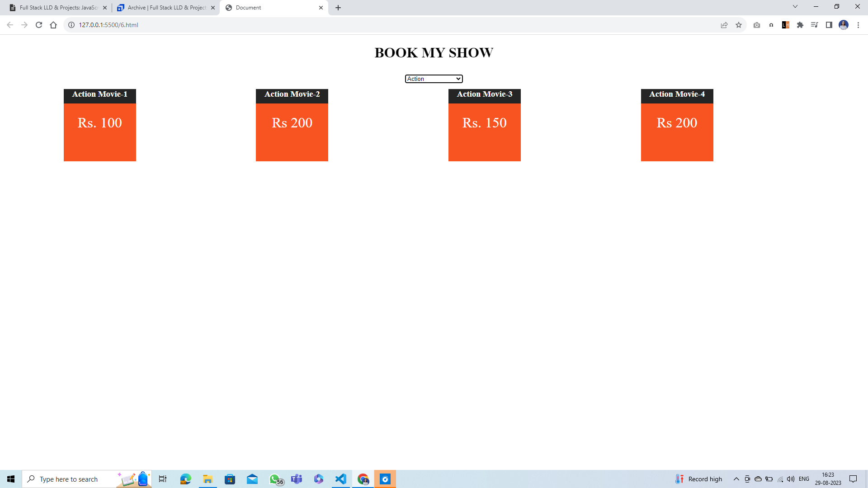Open the media control queue icon
Viewport: 868px width, 488px height.
(815, 25)
